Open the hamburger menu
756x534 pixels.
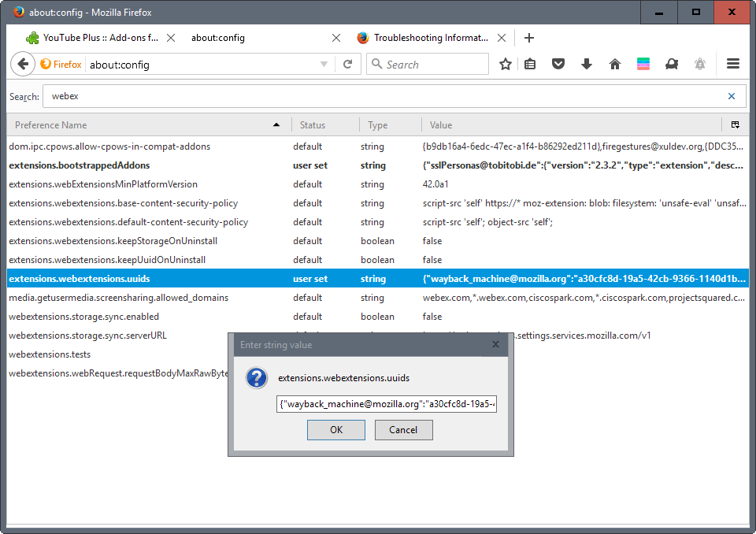coord(733,64)
